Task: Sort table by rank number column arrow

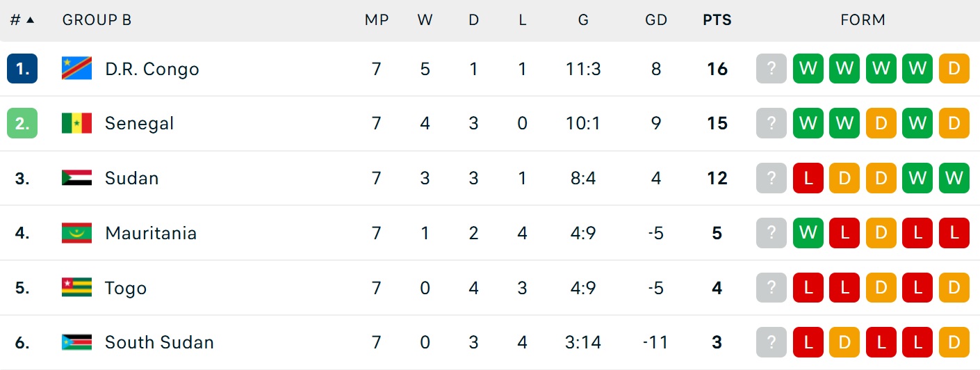Action: pyautogui.click(x=30, y=20)
